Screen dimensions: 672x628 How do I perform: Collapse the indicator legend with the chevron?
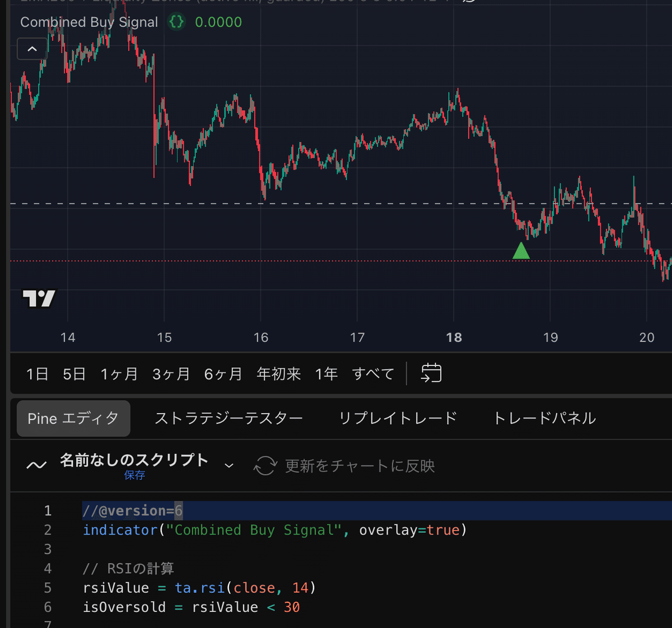tap(32, 49)
